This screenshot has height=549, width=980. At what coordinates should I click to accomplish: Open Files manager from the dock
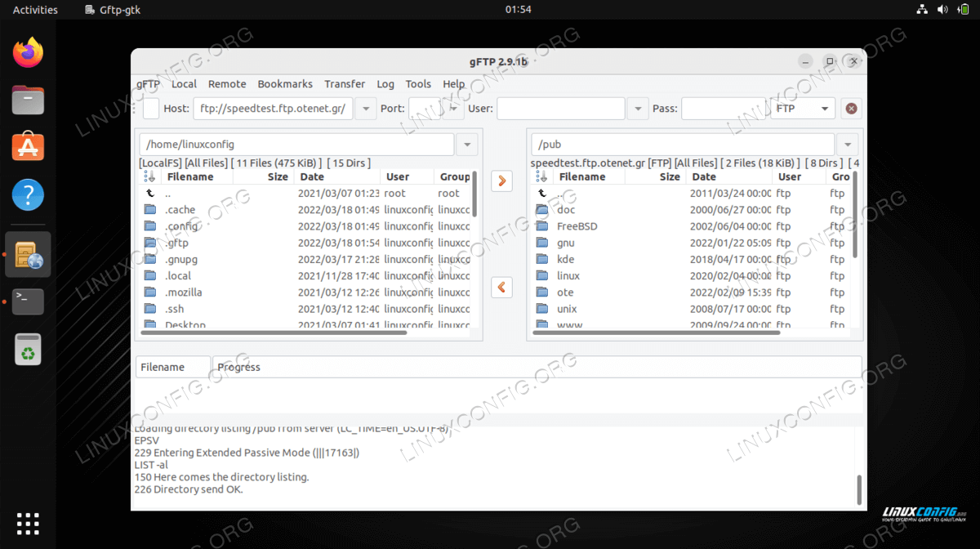[28, 100]
